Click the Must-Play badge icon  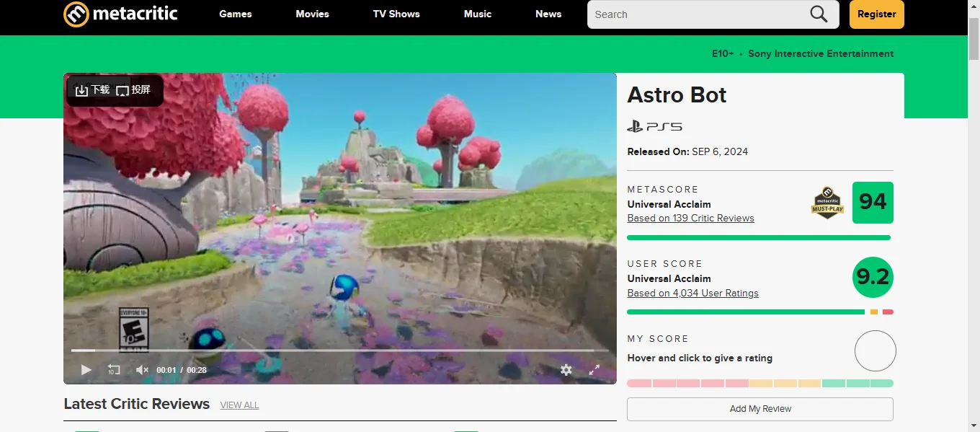pos(827,203)
